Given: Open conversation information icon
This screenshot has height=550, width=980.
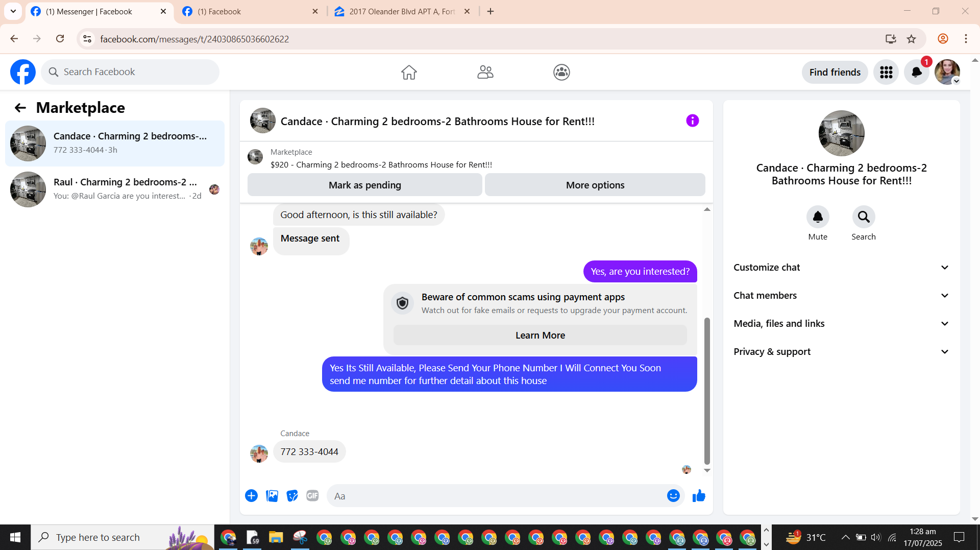Looking at the screenshot, I should coord(692,121).
